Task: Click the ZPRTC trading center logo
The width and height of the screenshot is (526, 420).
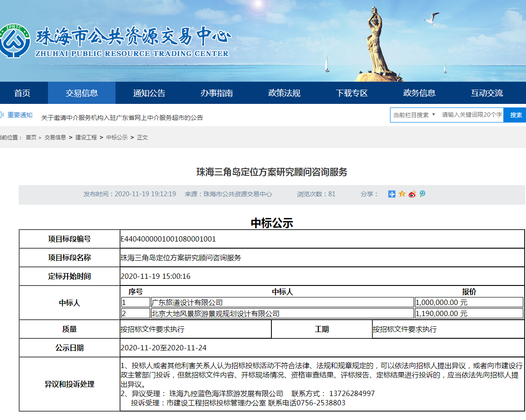Action: (x=15, y=41)
